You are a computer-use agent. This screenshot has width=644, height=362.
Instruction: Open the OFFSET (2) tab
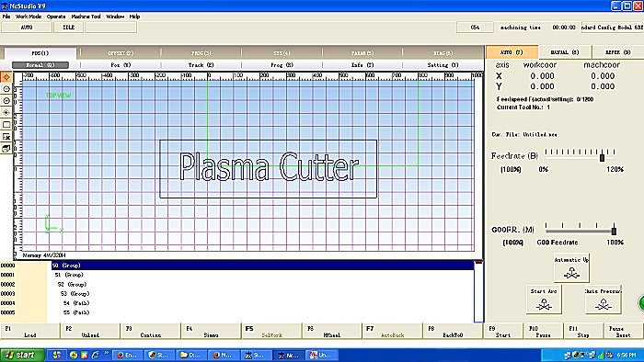click(x=121, y=53)
